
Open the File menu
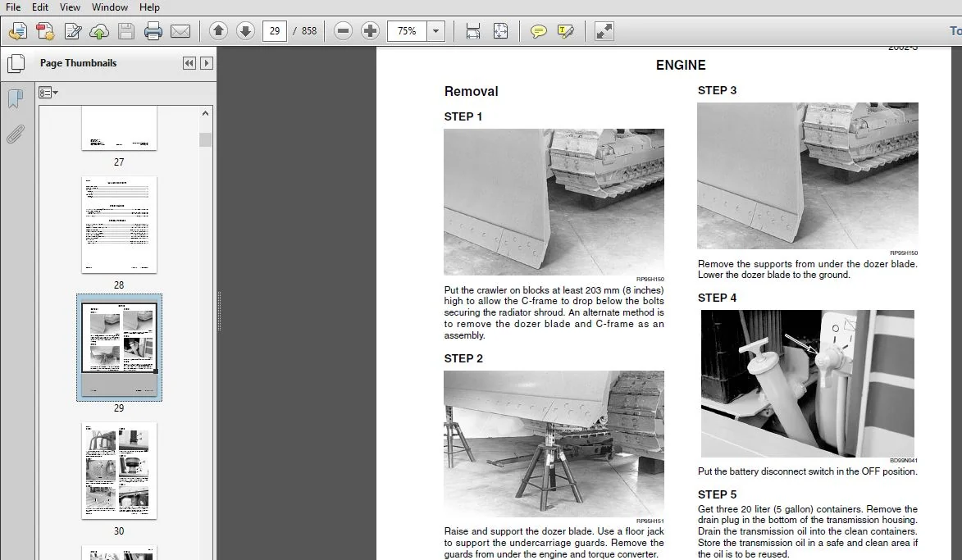[x=13, y=7]
